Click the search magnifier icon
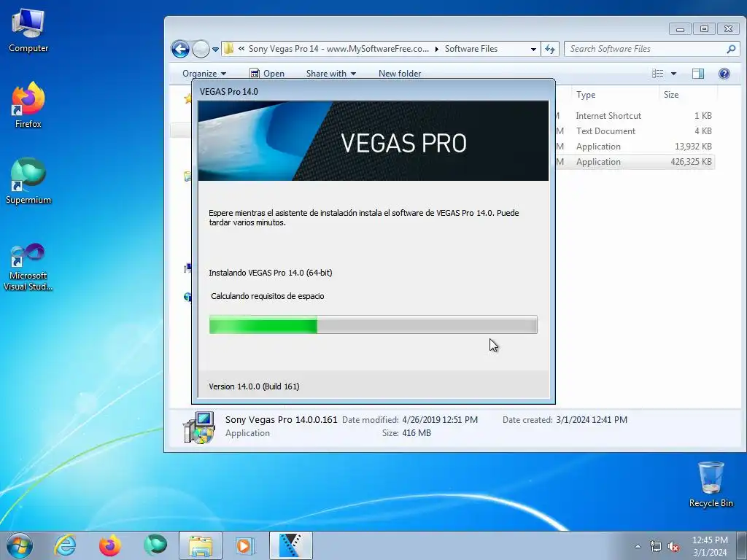The width and height of the screenshot is (747, 560). tap(731, 49)
